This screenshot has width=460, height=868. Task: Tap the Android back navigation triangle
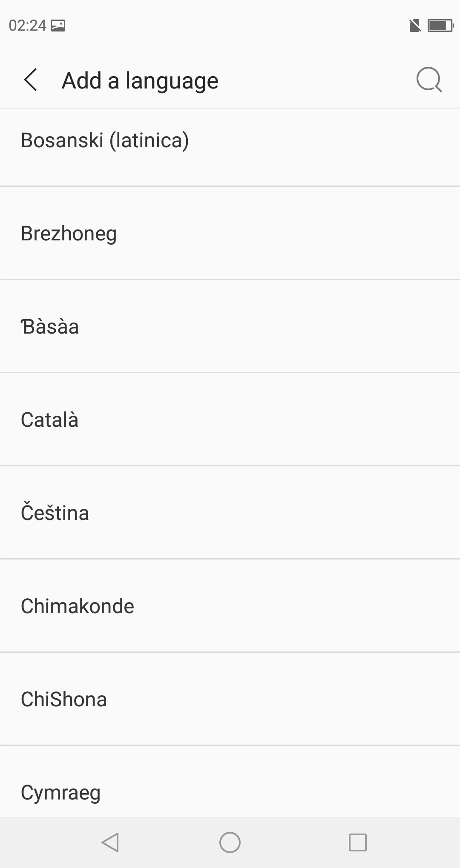110,842
